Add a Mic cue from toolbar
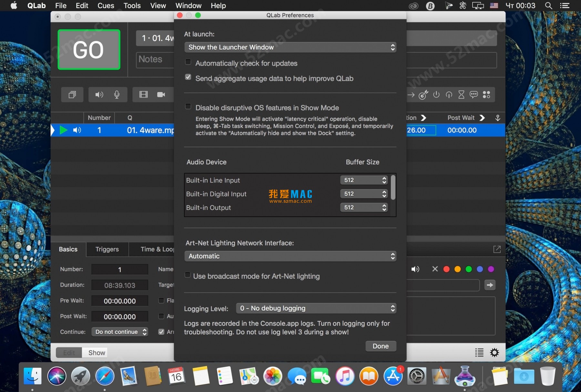581x392 pixels. coord(117,95)
